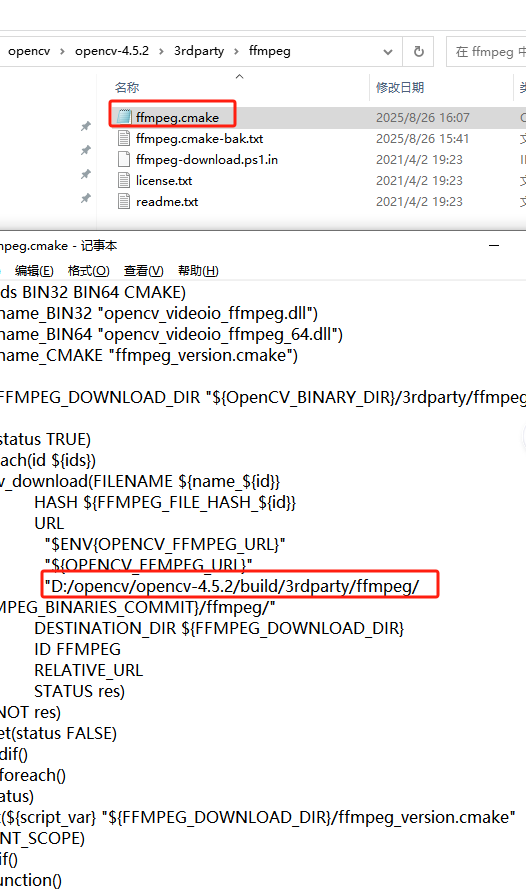Viewport: 526px width, 889px height.
Task: Click ffmpeg breadcrumb segment
Action: 269,51
